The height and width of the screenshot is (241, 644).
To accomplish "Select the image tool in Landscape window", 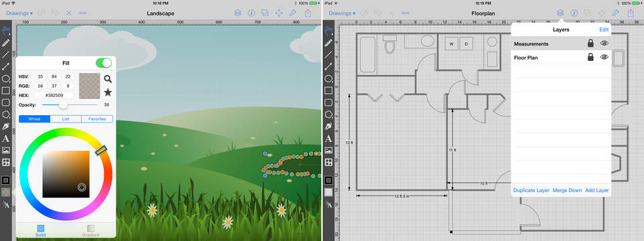I will tap(6, 150).
